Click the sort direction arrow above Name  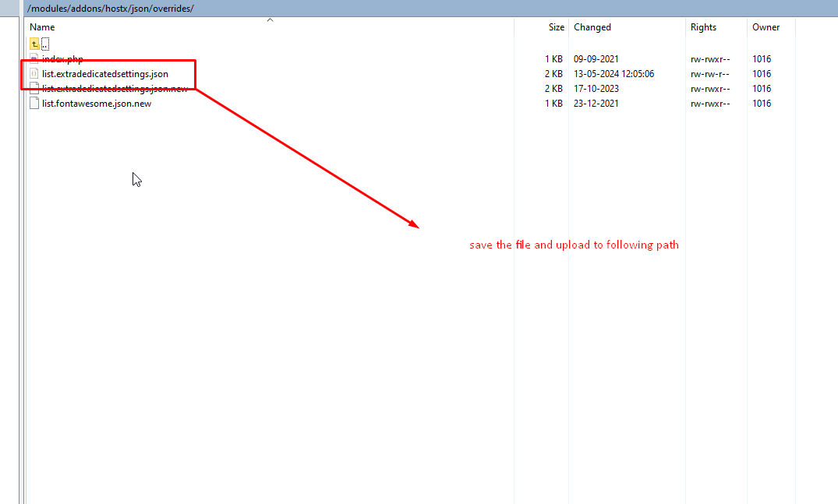point(270,19)
